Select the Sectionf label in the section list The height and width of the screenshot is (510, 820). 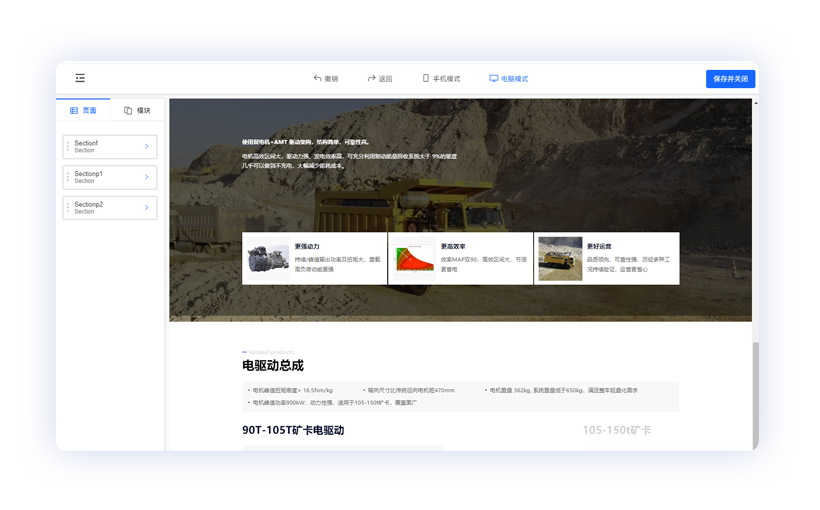point(86,143)
